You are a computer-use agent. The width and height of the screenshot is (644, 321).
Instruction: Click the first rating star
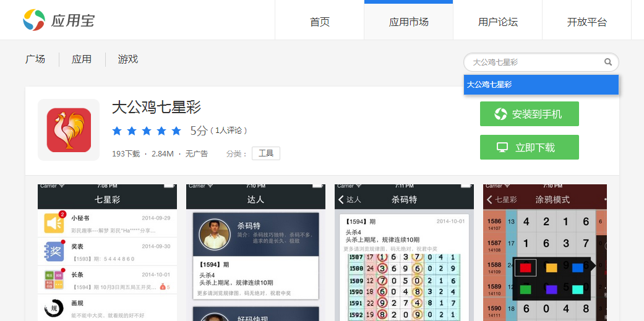pos(117,131)
